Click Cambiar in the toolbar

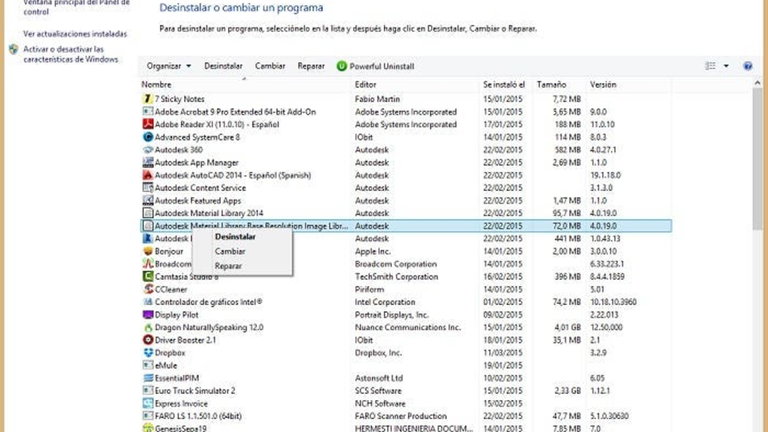[270, 66]
